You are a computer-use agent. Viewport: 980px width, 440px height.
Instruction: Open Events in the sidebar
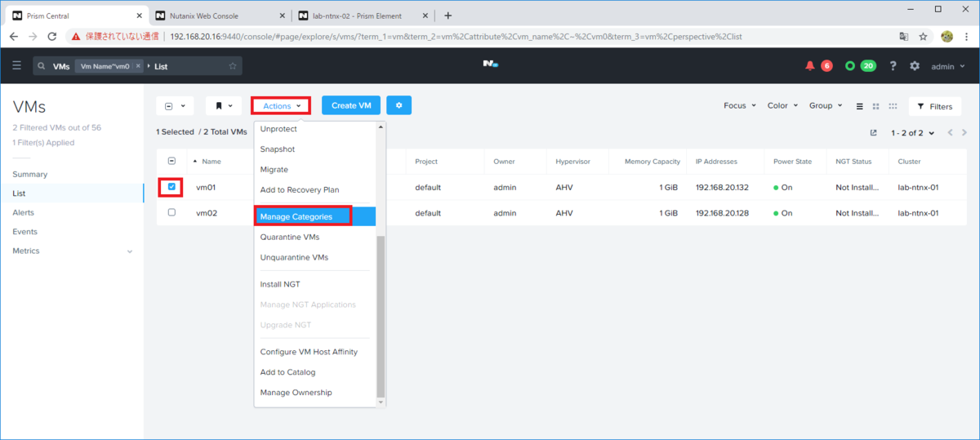pyautogui.click(x=24, y=232)
